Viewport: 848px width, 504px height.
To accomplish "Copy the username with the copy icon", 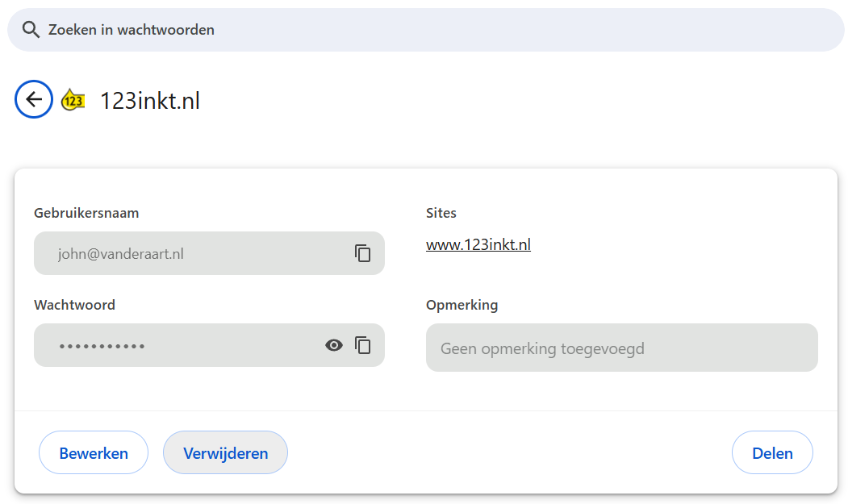I will [x=363, y=252].
